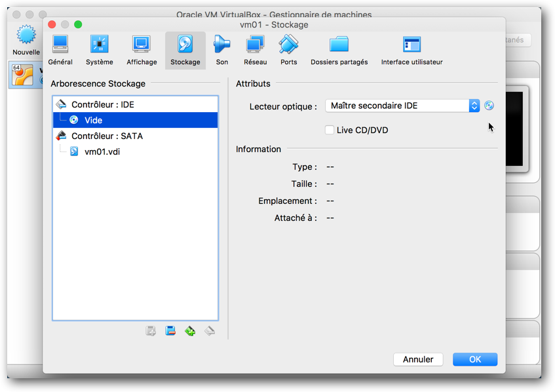Open Dossiers partagés settings
This screenshot has width=555, height=392.
coord(339,50)
